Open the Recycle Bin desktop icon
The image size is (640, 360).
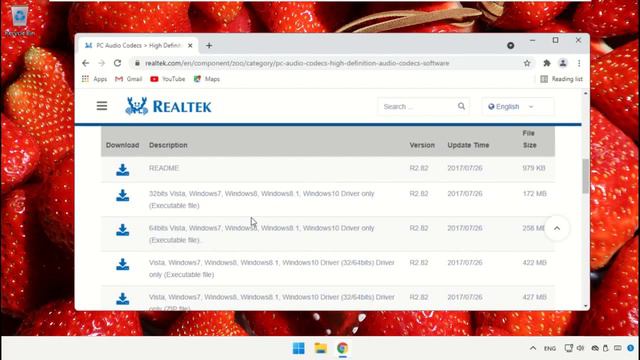[x=19, y=20]
